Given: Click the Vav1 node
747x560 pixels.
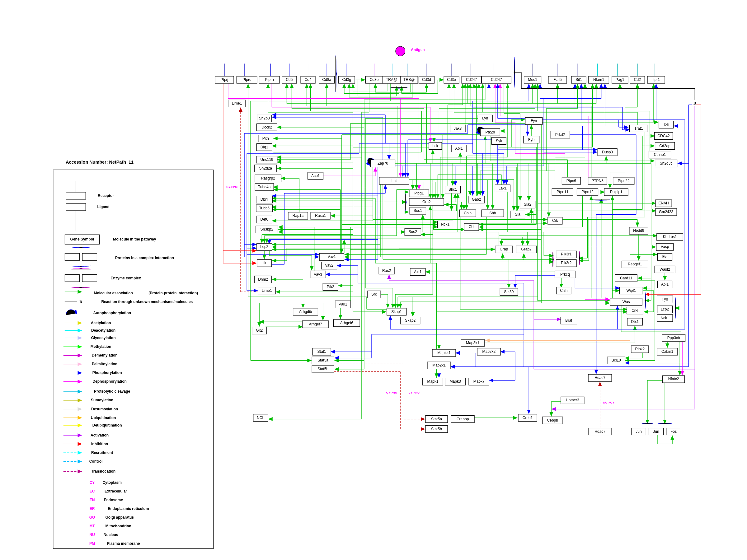Looking at the screenshot, I should (331, 257).
